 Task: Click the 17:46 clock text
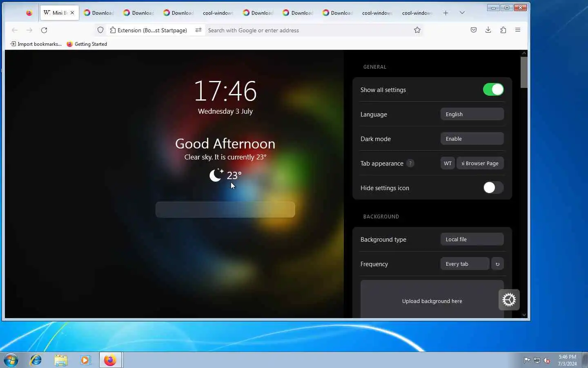click(x=225, y=91)
